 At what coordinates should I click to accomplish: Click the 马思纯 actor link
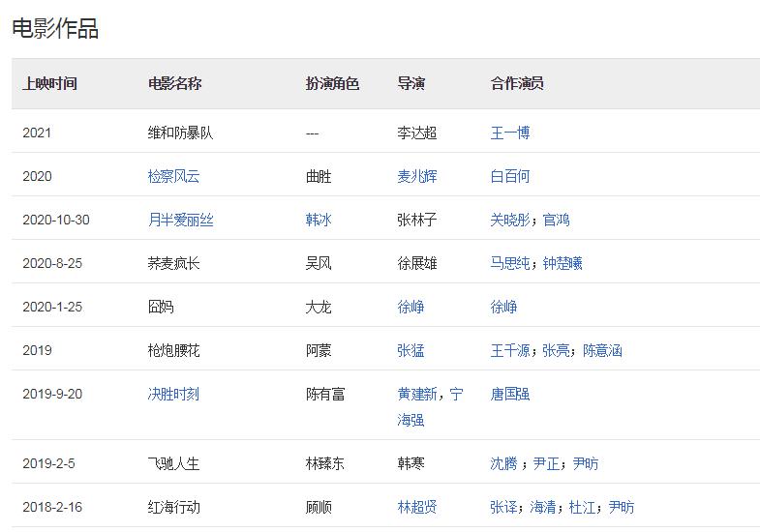pyautogui.click(x=510, y=263)
